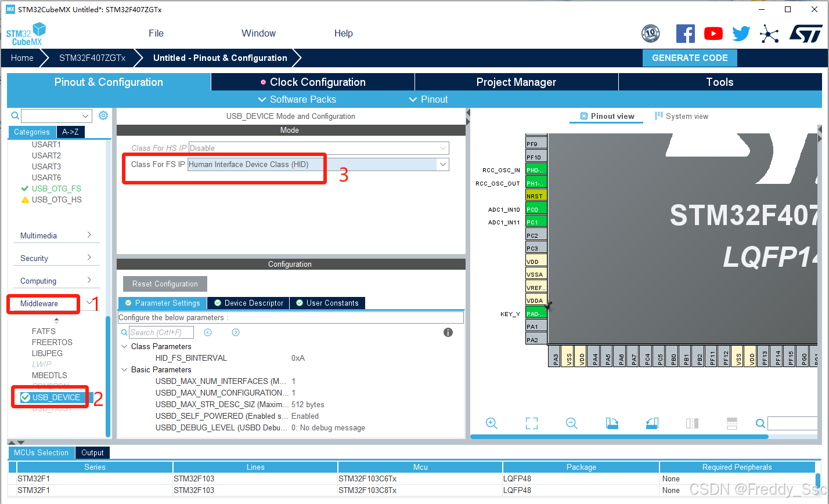
Task: Click the ST community network icon
Action: tap(769, 34)
